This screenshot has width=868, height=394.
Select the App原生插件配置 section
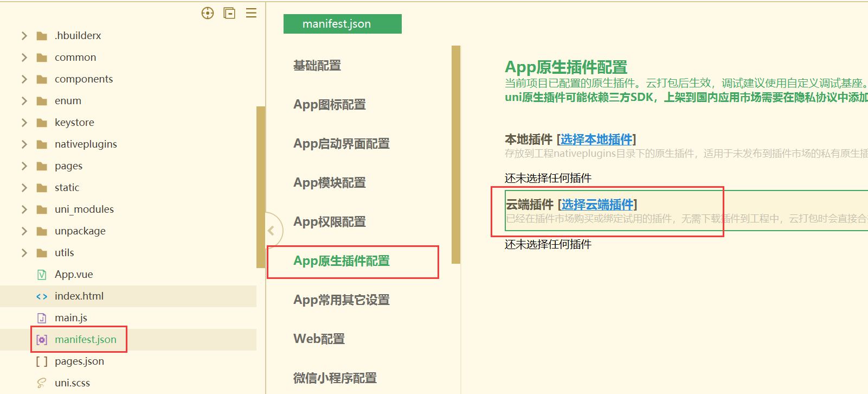[x=342, y=261]
